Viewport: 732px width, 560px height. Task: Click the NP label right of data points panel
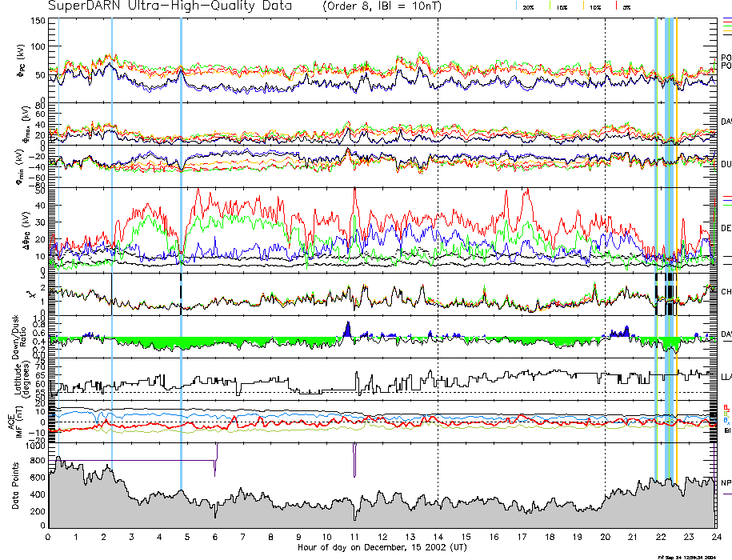coord(726,483)
